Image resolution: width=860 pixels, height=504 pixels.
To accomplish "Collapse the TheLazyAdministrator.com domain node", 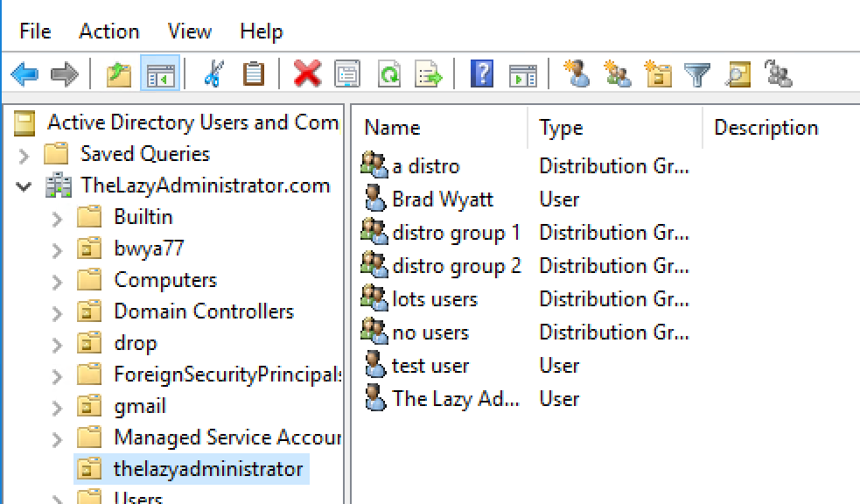I will click(24, 186).
